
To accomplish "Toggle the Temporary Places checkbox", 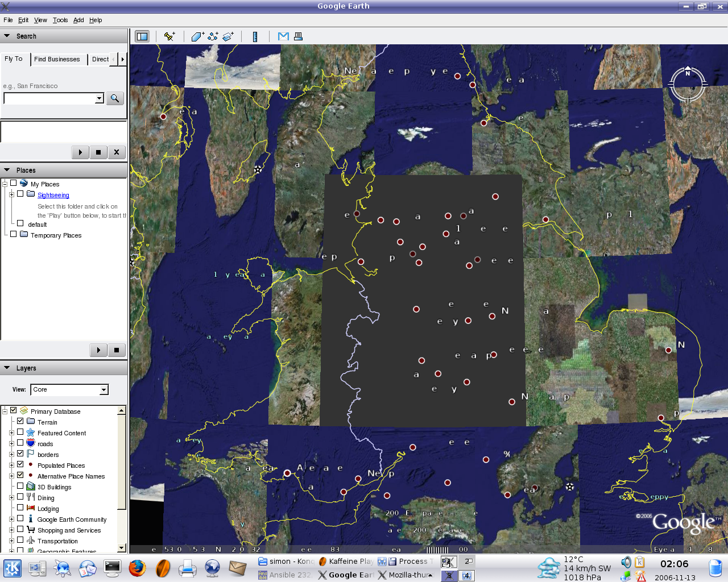I will tap(13, 234).
